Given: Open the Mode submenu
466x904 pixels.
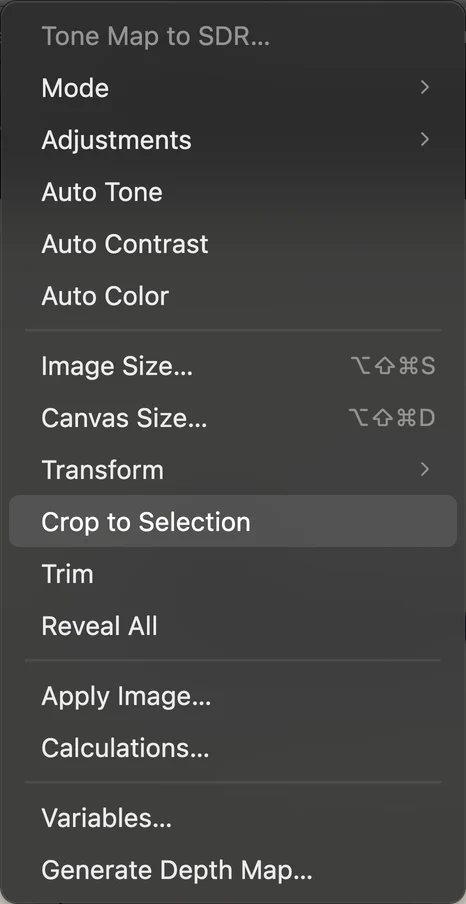Looking at the screenshot, I should [x=233, y=88].
